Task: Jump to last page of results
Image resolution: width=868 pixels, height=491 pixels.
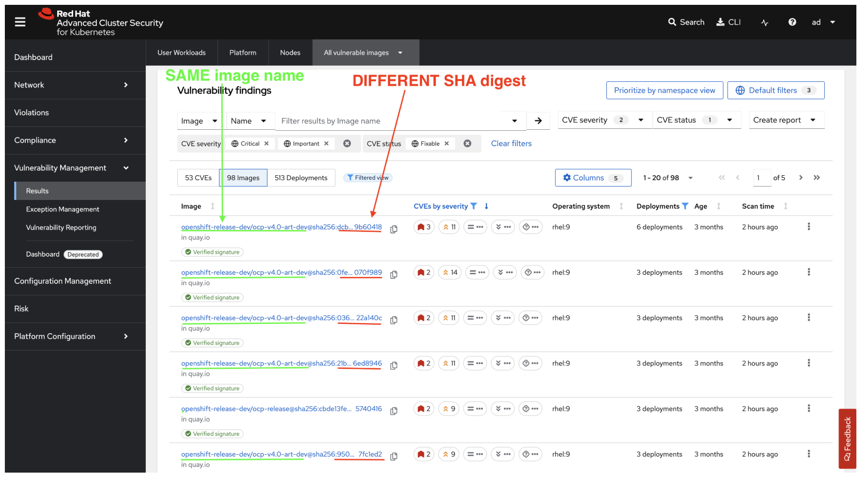Action: (817, 178)
